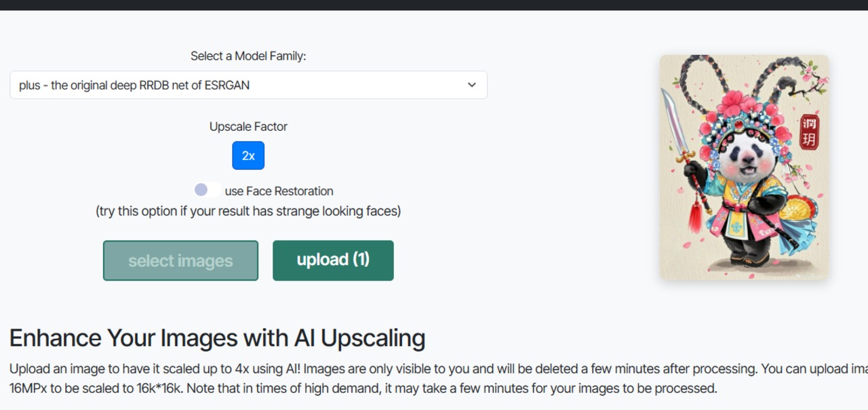Click the strange looking faces hint text
Image resolution: width=868 pixels, height=410 pixels.
click(x=248, y=211)
